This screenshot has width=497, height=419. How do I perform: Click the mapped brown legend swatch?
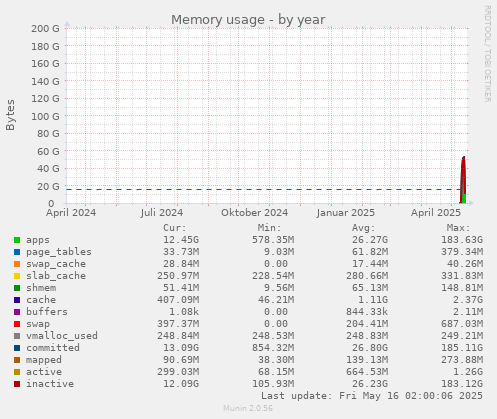pos(17,360)
